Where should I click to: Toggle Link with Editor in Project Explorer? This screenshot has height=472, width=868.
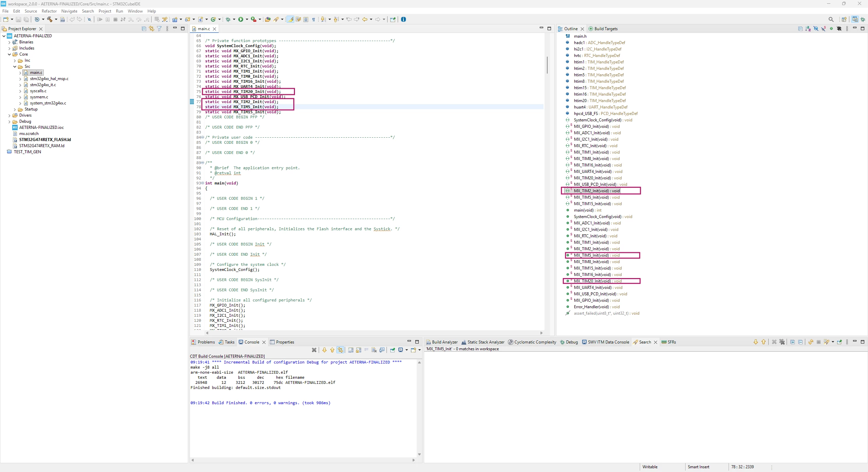click(152, 29)
